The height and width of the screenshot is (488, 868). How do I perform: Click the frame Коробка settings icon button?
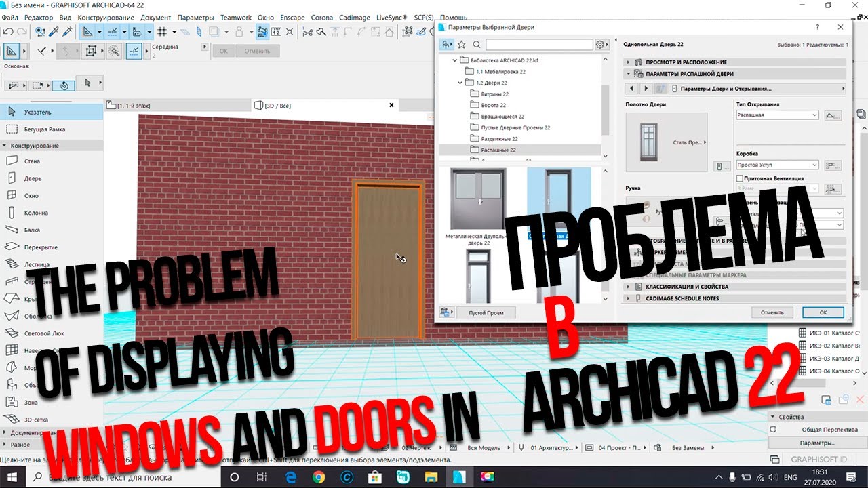tap(833, 165)
